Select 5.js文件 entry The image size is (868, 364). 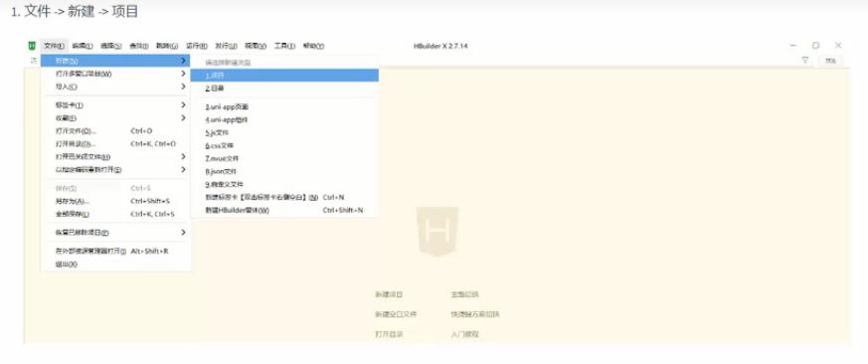point(284,133)
